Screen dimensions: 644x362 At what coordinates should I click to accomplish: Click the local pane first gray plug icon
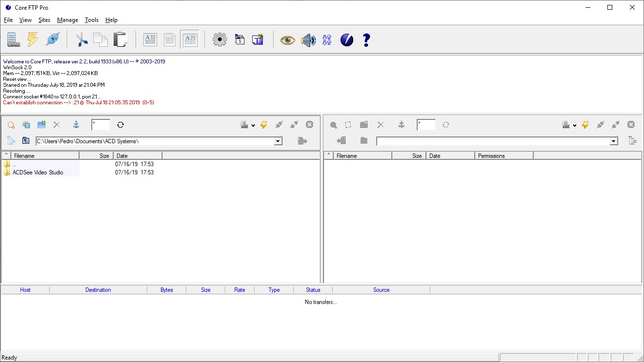[279, 125]
